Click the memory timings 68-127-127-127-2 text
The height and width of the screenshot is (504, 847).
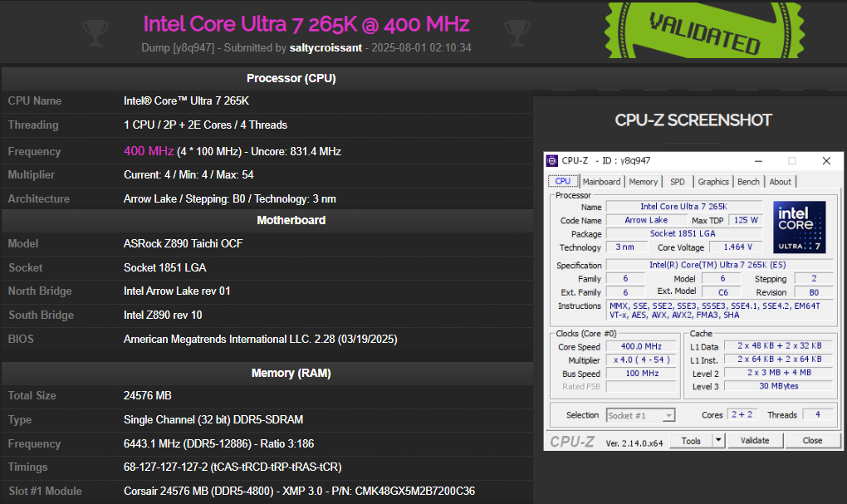click(x=233, y=467)
